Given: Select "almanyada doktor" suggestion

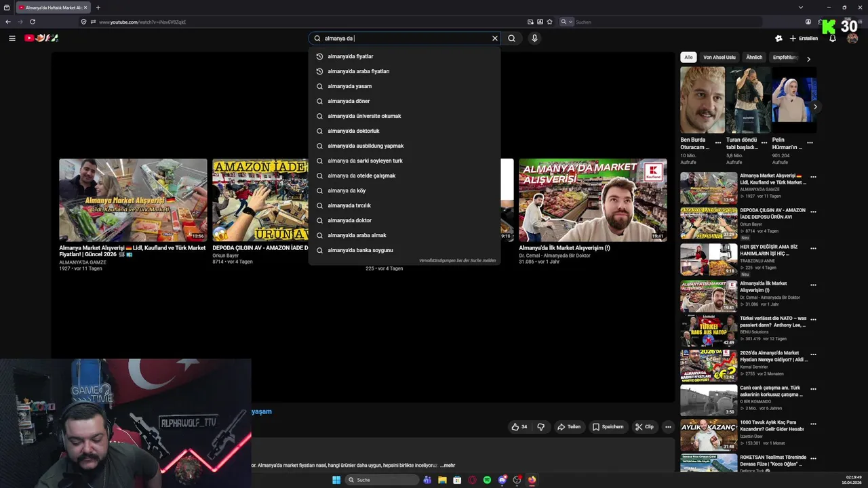Looking at the screenshot, I should point(405,220).
